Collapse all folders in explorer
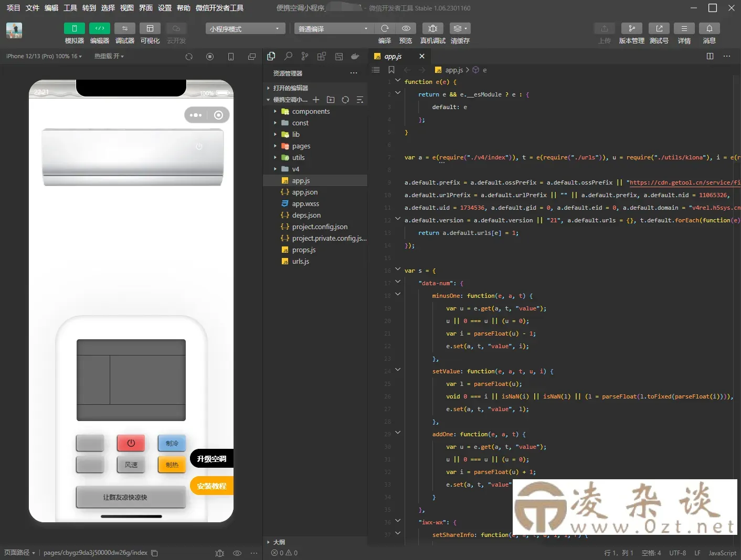 point(360,100)
